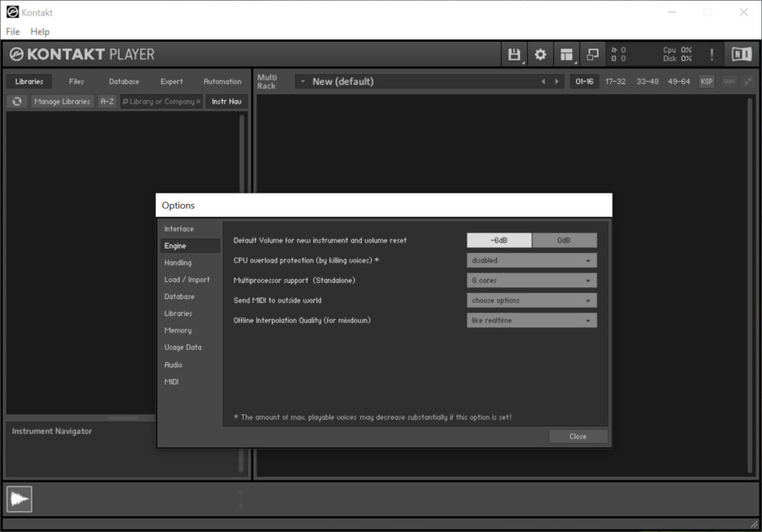Click the rack vertical scrollbar
762x532 pixels.
click(750, 285)
